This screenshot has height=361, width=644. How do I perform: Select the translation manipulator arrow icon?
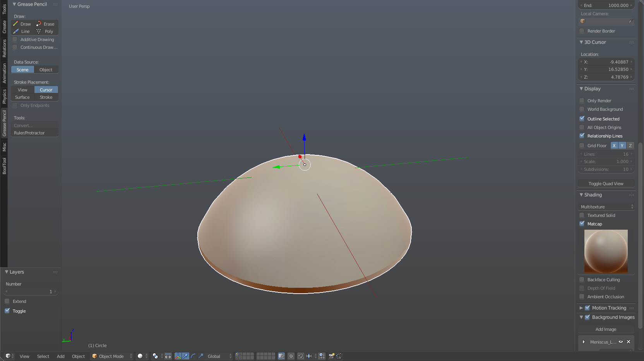185,356
